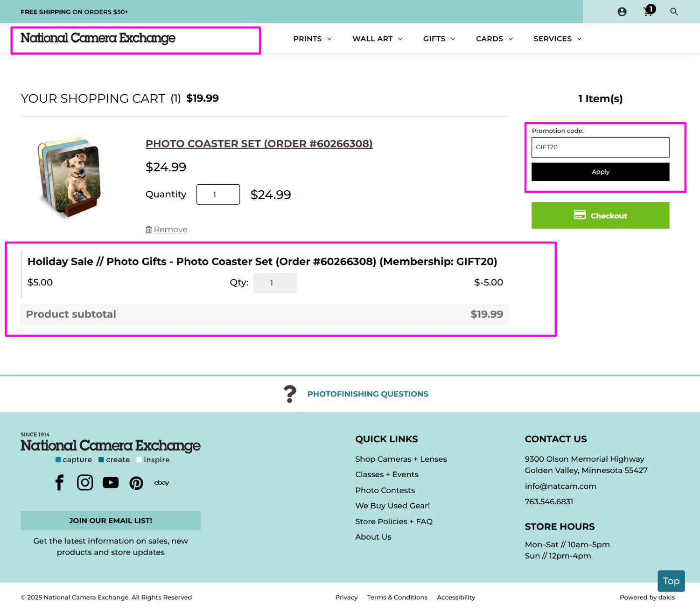Click the footer National Camera Exchange logo

[x=111, y=446]
